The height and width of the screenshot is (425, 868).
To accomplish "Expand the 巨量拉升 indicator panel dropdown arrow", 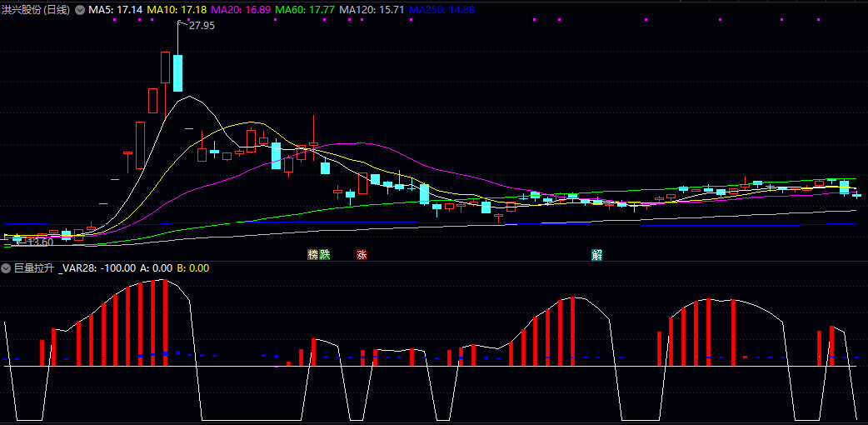I will [6, 268].
